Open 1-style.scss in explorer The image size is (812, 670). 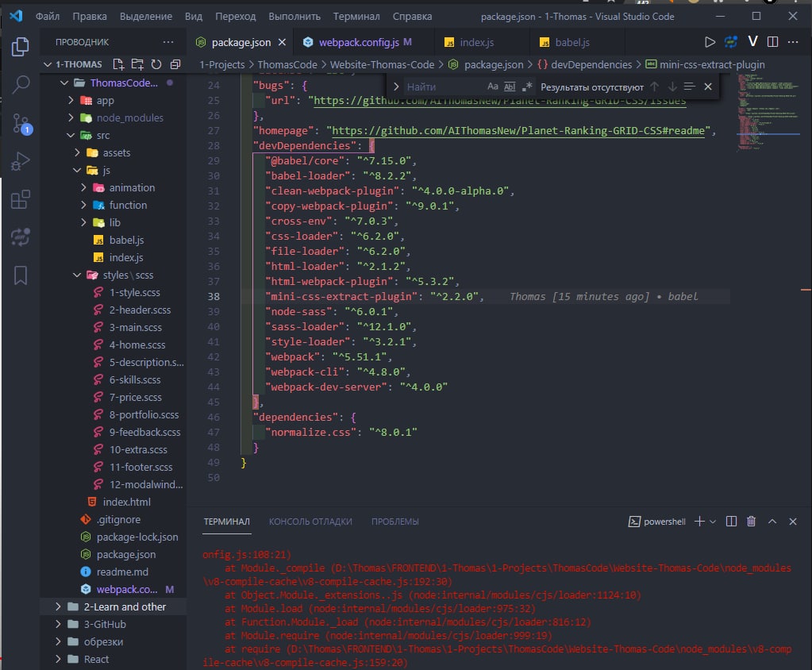135,293
